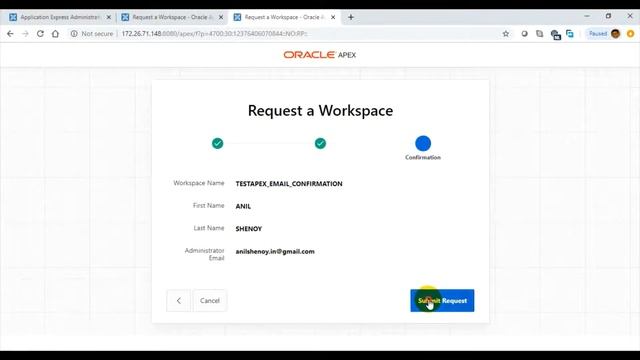Minimize the browser window
The height and width of the screenshot is (360, 640).
(x=587, y=16)
